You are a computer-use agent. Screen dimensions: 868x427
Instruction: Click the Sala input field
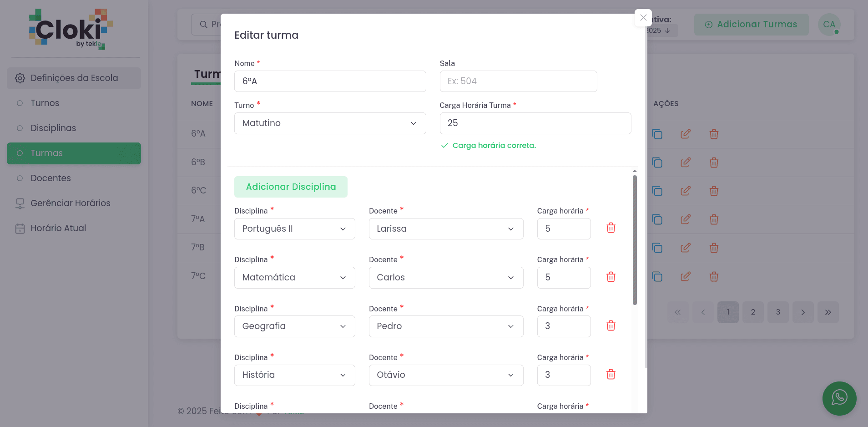(518, 81)
